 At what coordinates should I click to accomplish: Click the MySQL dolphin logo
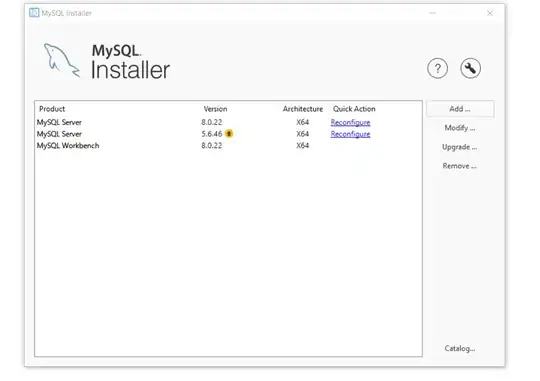coord(62,60)
